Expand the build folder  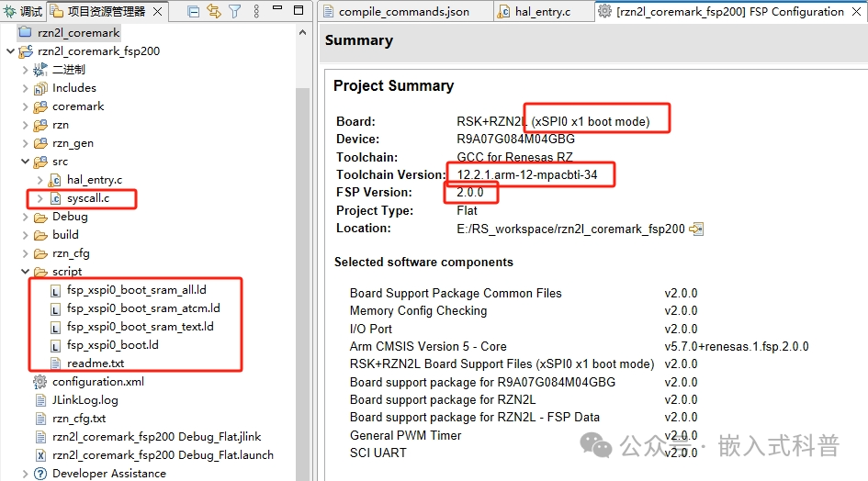coord(25,235)
